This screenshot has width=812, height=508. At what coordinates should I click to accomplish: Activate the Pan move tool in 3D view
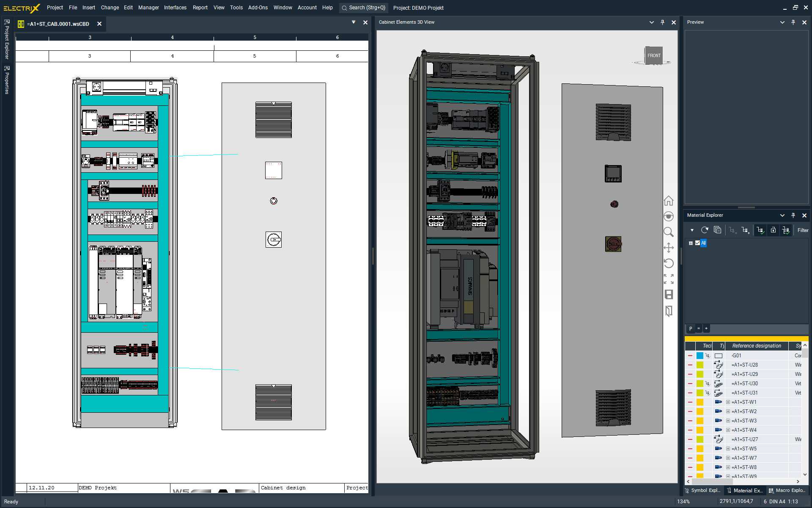tap(669, 247)
